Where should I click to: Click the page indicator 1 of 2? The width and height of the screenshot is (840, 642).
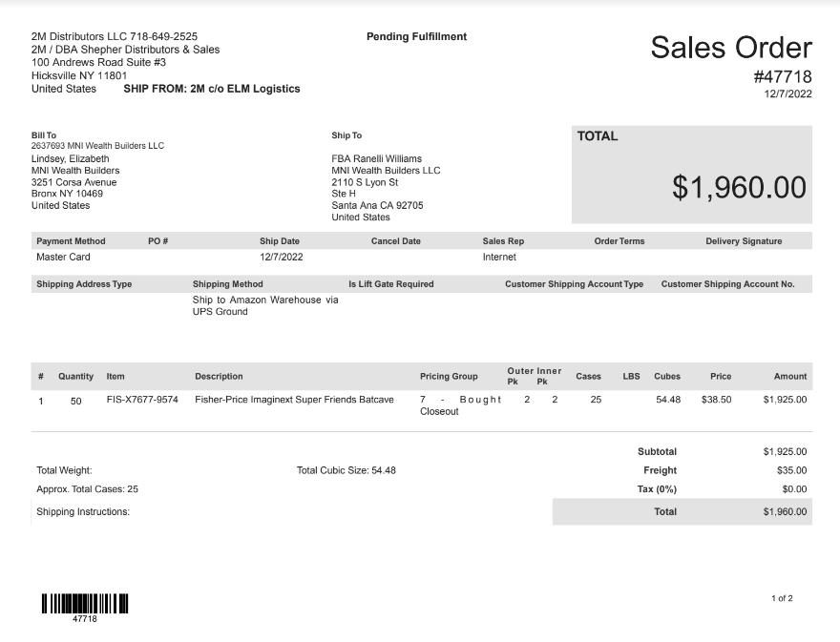[x=782, y=598]
